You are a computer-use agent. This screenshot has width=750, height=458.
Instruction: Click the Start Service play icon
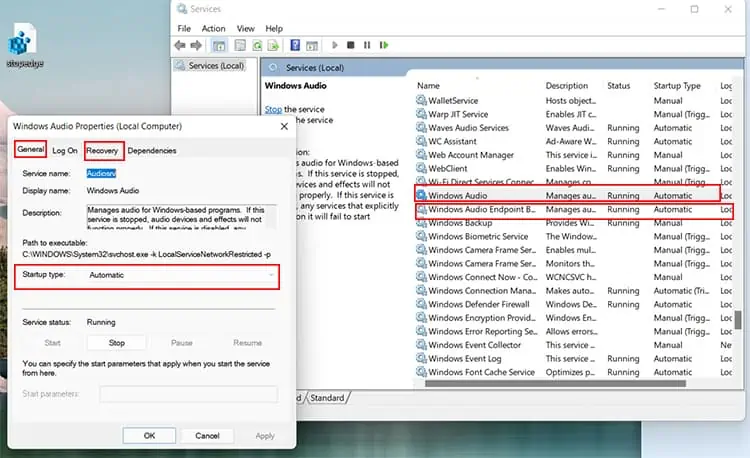point(334,45)
